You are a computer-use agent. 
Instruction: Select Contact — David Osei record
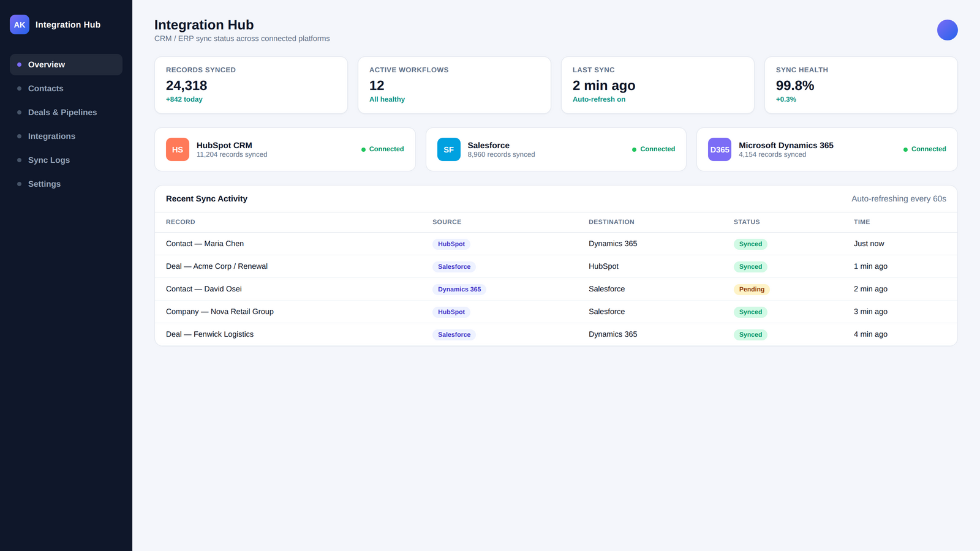point(204,289)
